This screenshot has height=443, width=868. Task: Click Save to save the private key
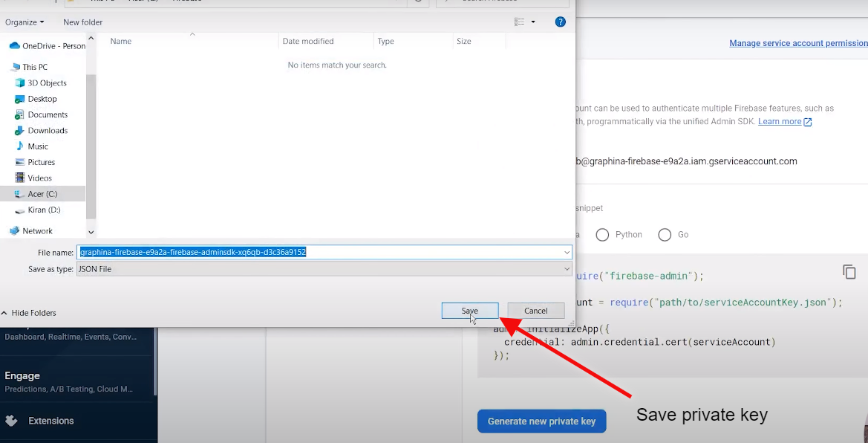(x=470, y=311)
